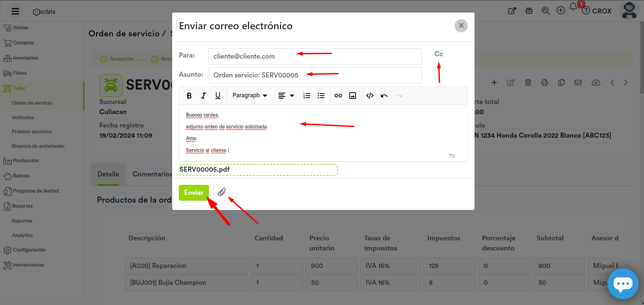The width and height of the screenshot is (644, 305).
Task: Insert a bulleted list
Action: pyautogui.click(x=321, y=96)
